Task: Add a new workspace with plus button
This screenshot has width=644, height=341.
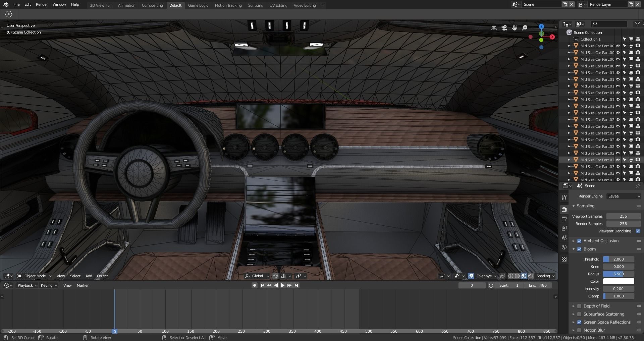Action: pos(323,5)
